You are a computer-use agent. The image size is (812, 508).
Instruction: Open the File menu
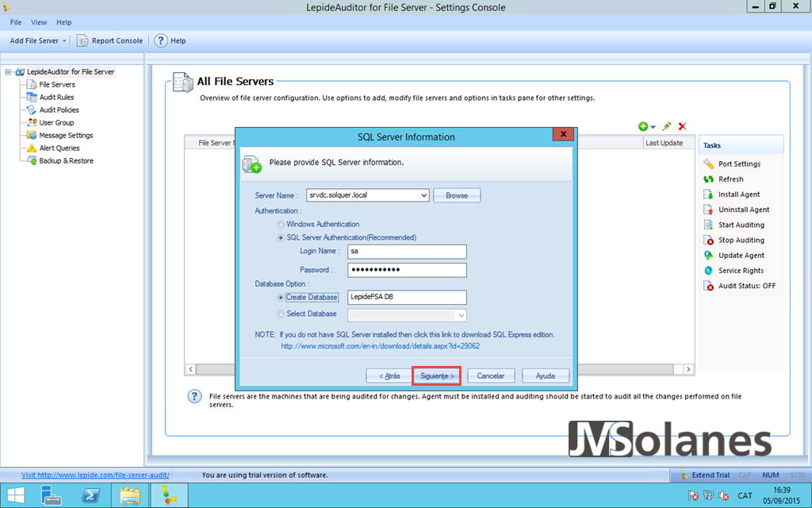pos(16,22)
